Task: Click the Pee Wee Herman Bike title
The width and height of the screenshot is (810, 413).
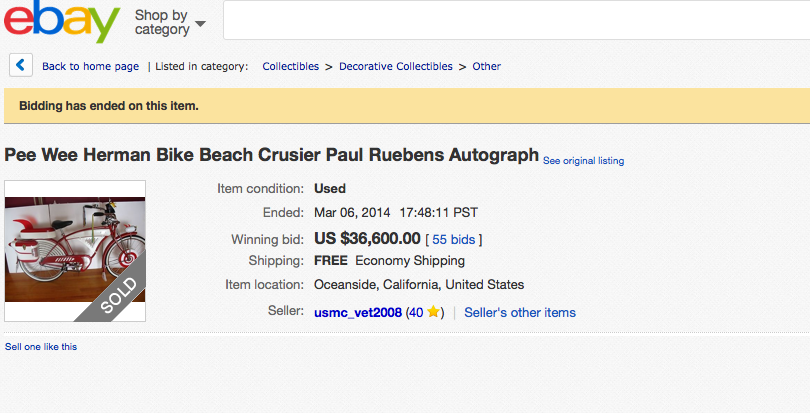Action: [x=272, y=156]
